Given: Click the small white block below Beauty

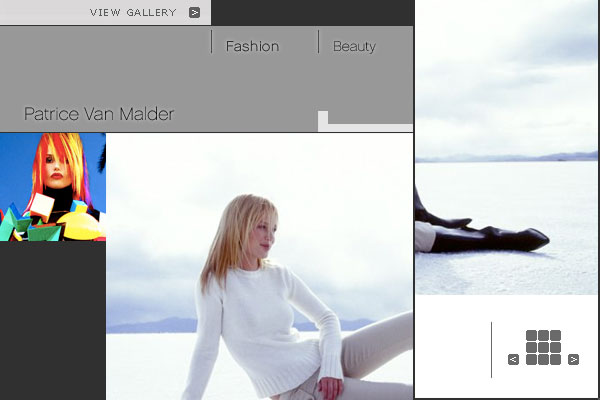Looking at the screenshot, I should (323, 120).
